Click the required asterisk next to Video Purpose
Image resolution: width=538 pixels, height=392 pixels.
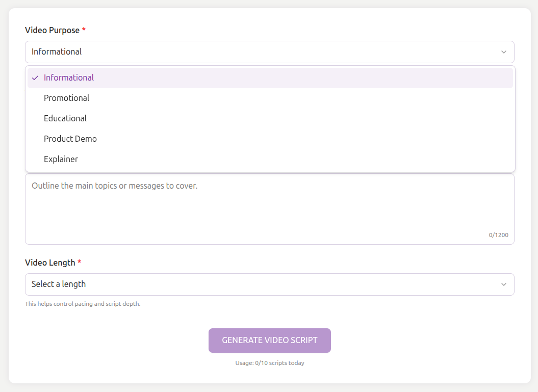tap(83, 30)
